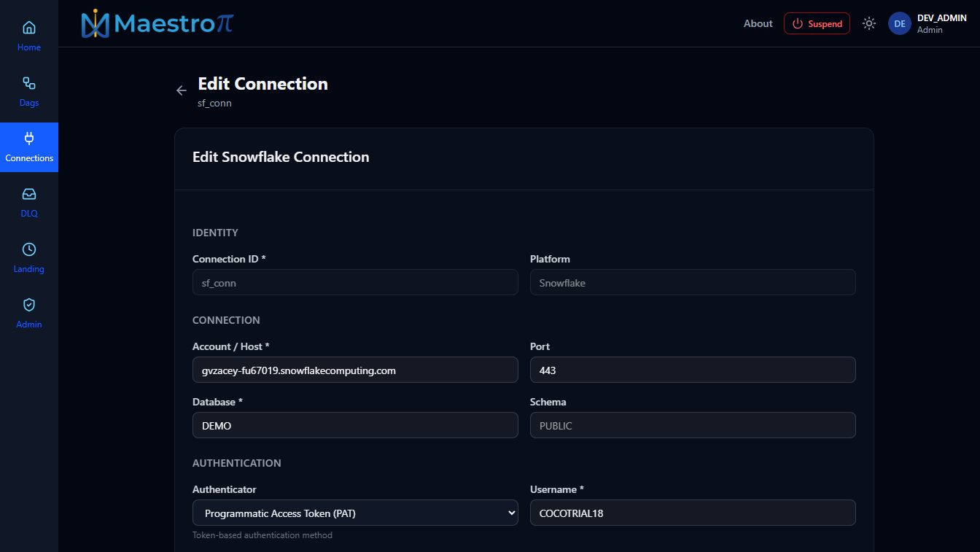
Task: Click the Schema field with PUBLIC placeholder
Action: (693, 425)
